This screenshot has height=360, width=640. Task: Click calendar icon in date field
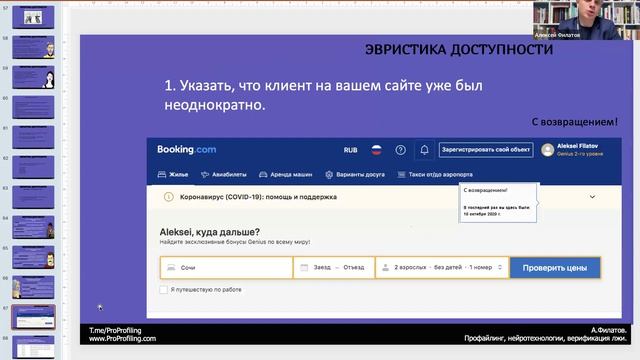click(x=304, y=267)
